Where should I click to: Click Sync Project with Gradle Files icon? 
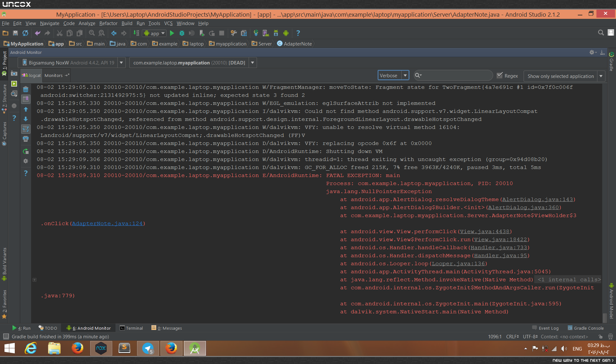(256, 33)
